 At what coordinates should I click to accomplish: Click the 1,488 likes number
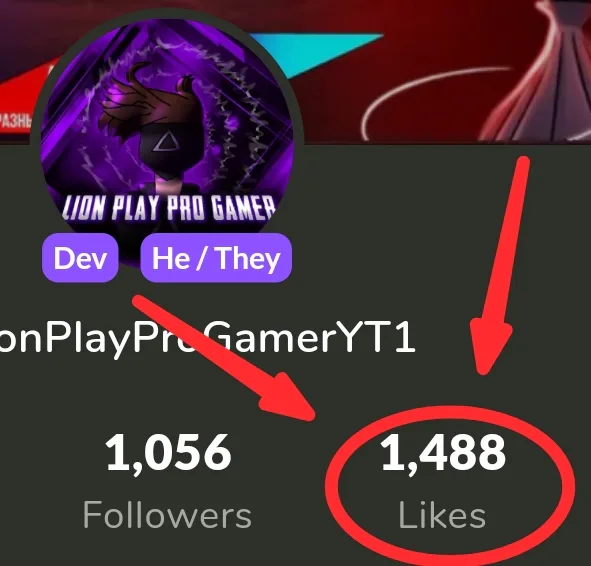pyautogui.click(x=443, y=453)
